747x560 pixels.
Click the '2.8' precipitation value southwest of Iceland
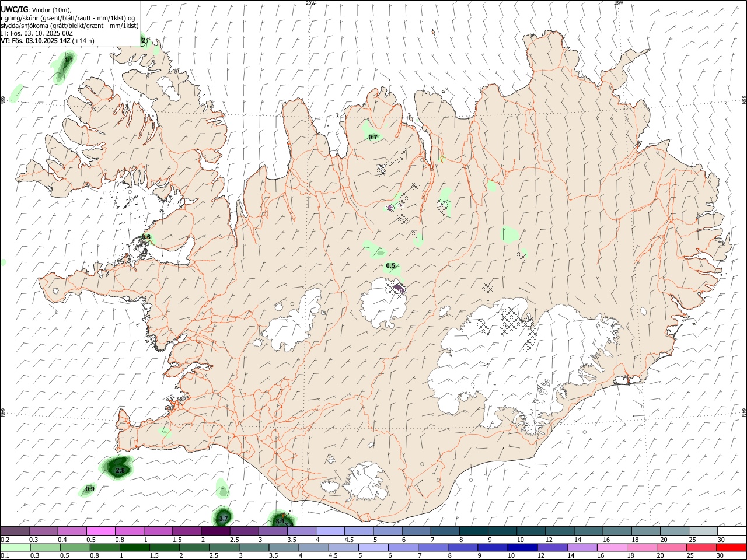pos(120,470)
